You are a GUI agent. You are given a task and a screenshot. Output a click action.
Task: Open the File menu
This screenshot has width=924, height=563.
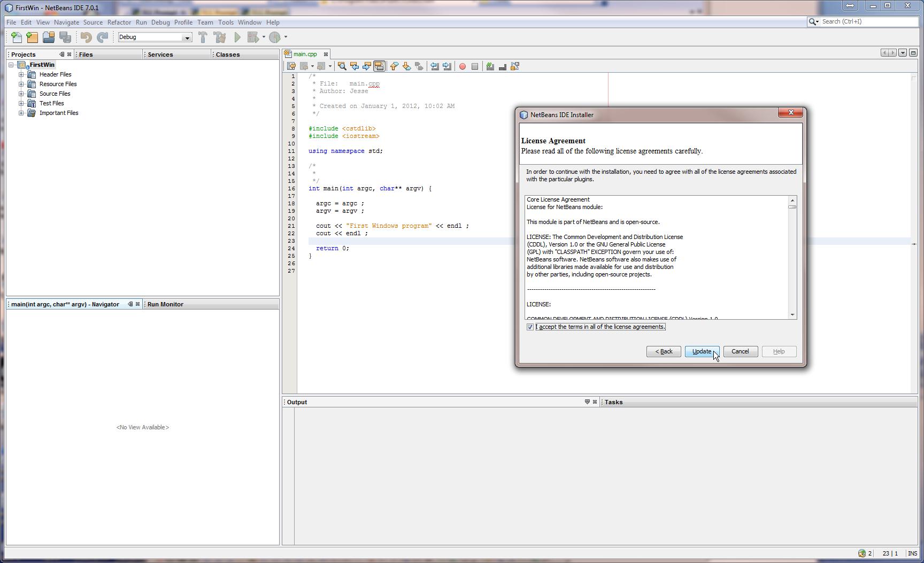(x=11, y=22)
